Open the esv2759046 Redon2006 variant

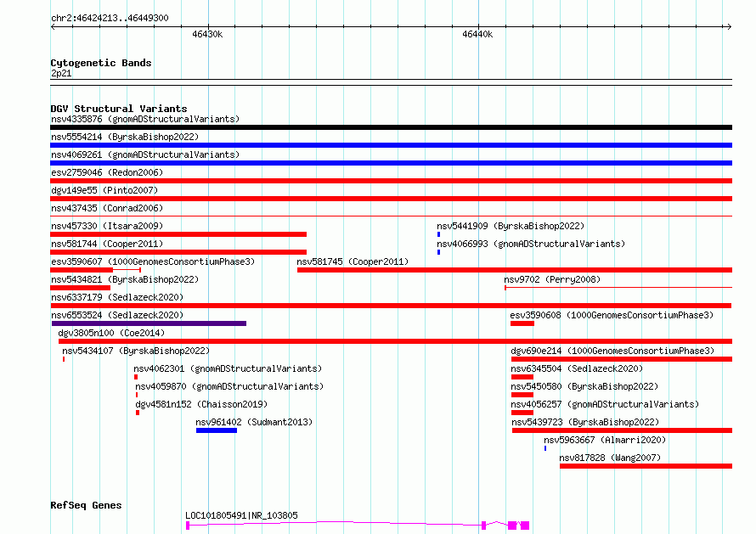(x=107, y=172)
